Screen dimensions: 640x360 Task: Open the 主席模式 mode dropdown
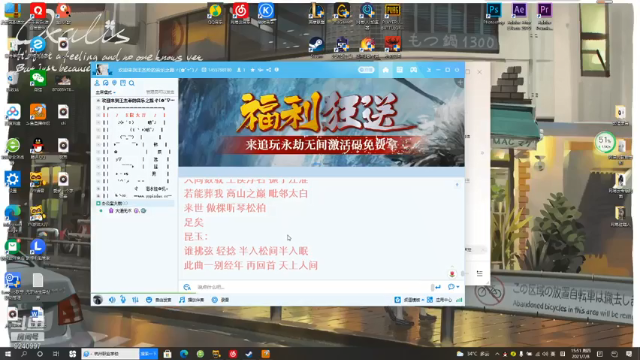tap(105, 92)
